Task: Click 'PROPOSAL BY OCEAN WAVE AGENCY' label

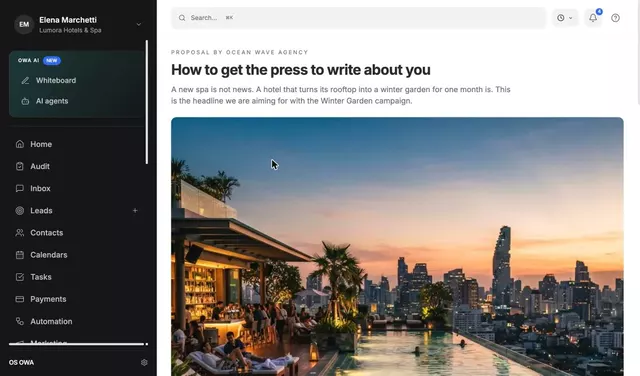Action: click(240, 52)
